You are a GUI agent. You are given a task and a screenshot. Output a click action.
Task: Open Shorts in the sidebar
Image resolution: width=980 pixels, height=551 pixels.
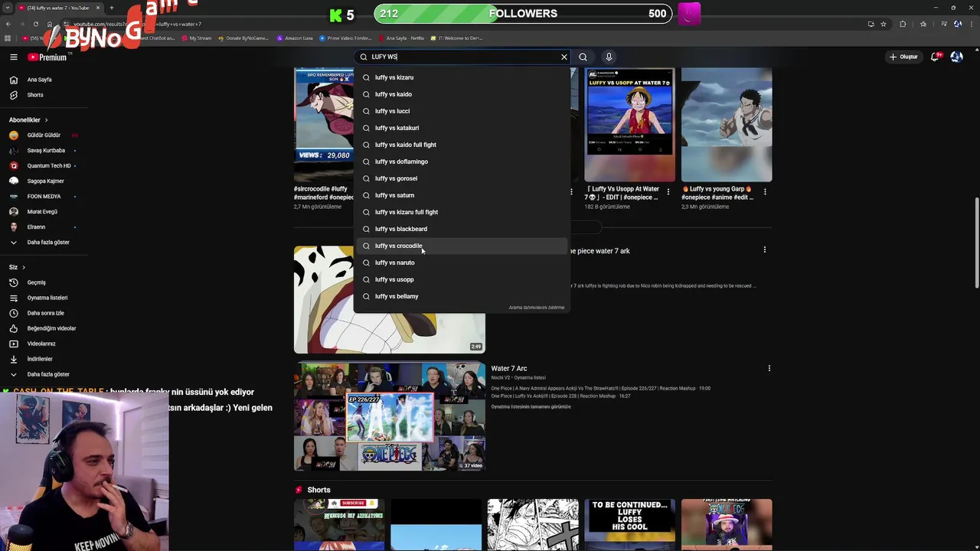coord(35,95)
